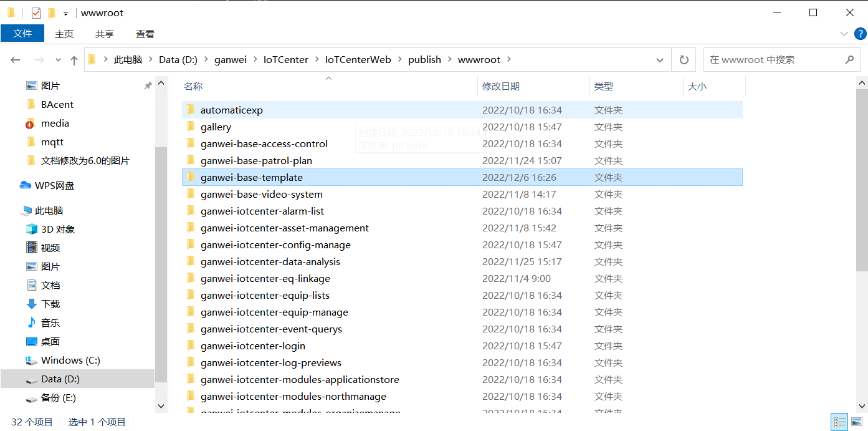This screenshot has width=868, height=431.
Task: Open WPS网盘 in the navigation pane
Action: (54, 186)
